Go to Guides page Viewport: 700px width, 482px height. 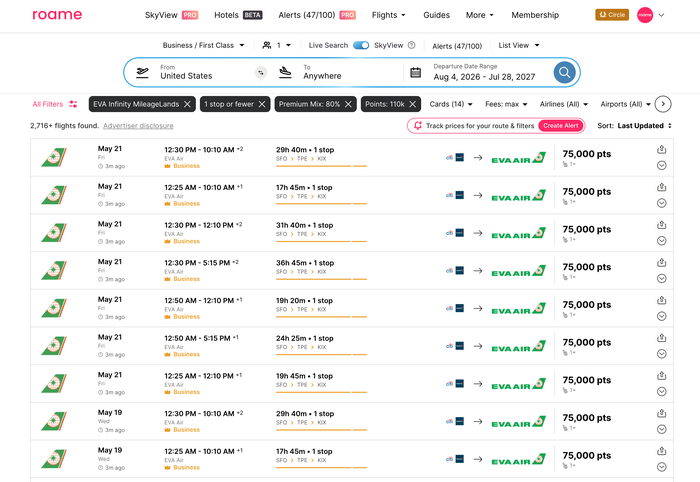(x=437, y=15)
